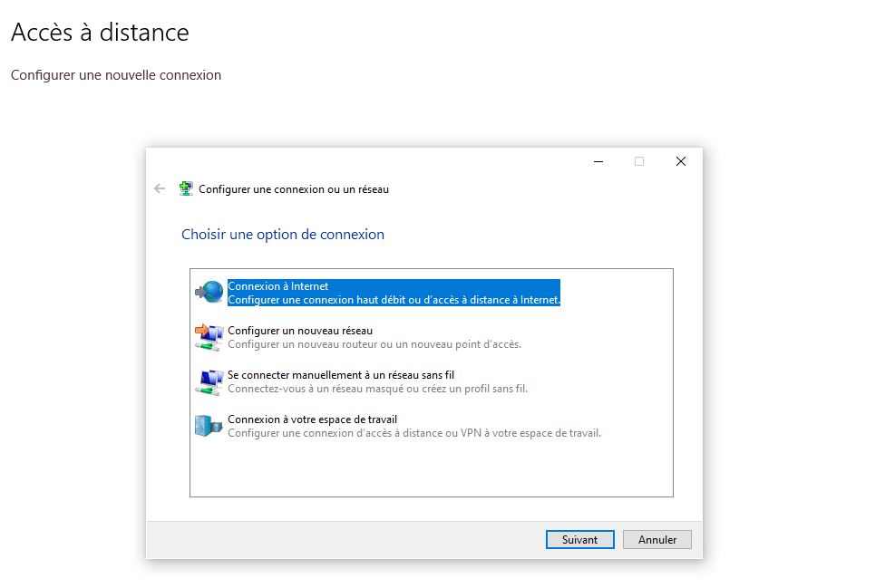Click the description about réseau masqué
The image size is (885, 588).
pos(377,389)
